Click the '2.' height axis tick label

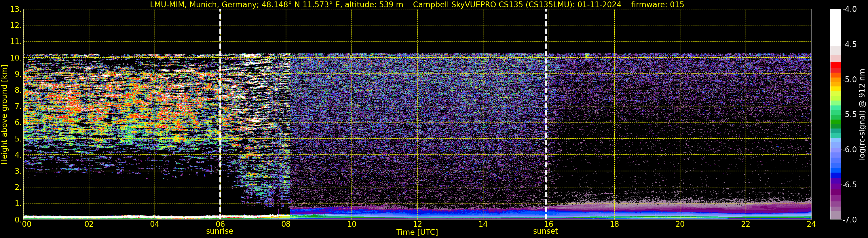point(18,188)
